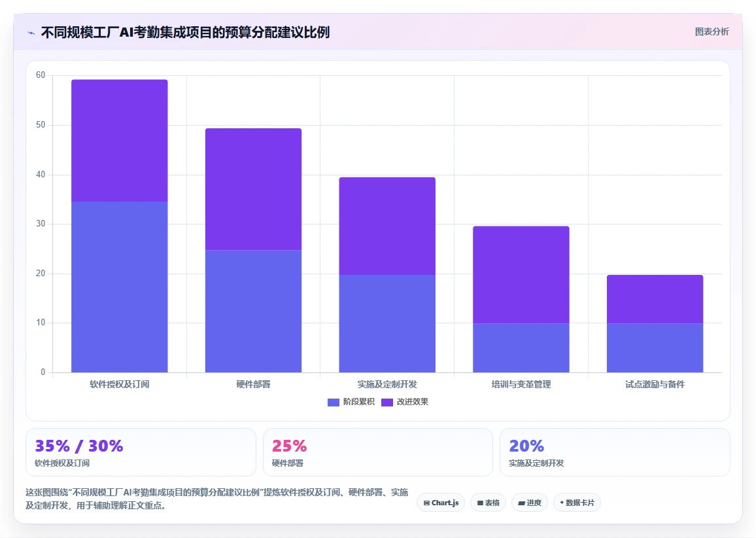Image resolution: width=756 pixels, height=538 pixels.
Task: Click the 实施及定制开发 x-axis label
Action: (387, 385)
